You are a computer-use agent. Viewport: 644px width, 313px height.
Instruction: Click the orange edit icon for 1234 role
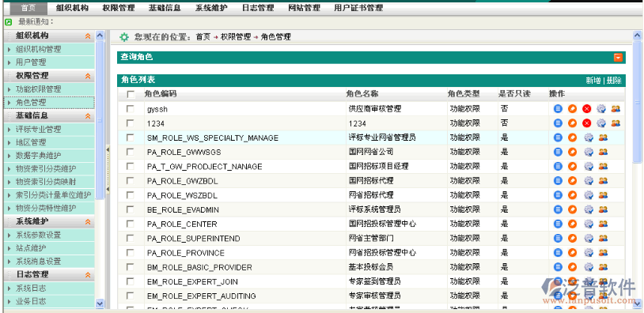click(572, 123)
